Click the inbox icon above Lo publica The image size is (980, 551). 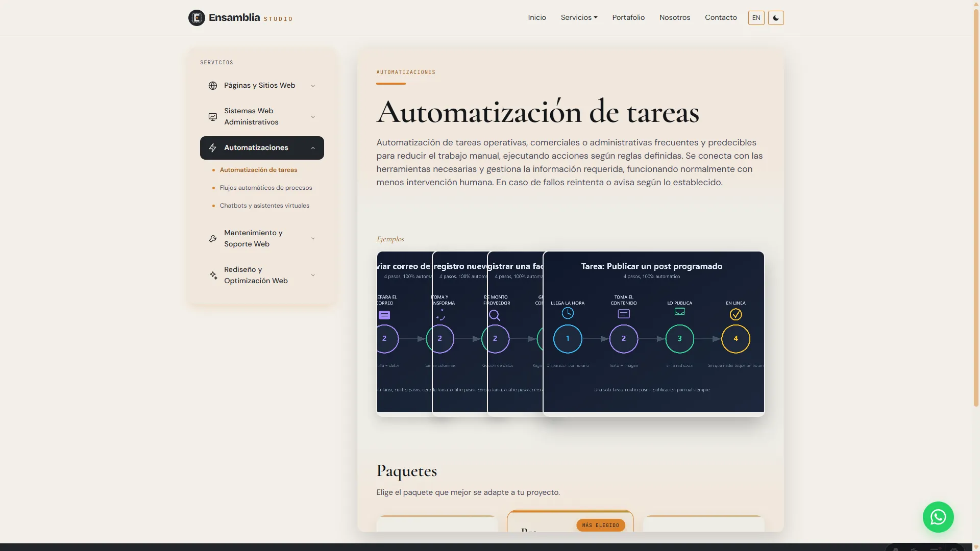coord(680,312)
